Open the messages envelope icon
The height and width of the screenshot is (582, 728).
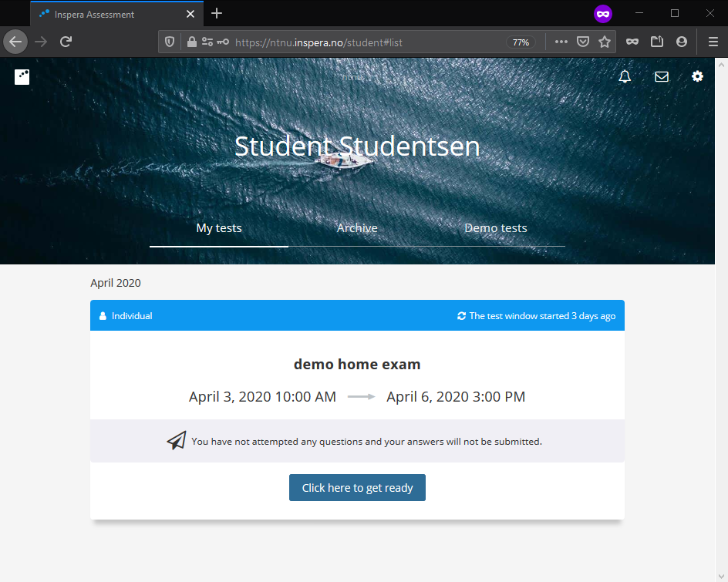661,76
